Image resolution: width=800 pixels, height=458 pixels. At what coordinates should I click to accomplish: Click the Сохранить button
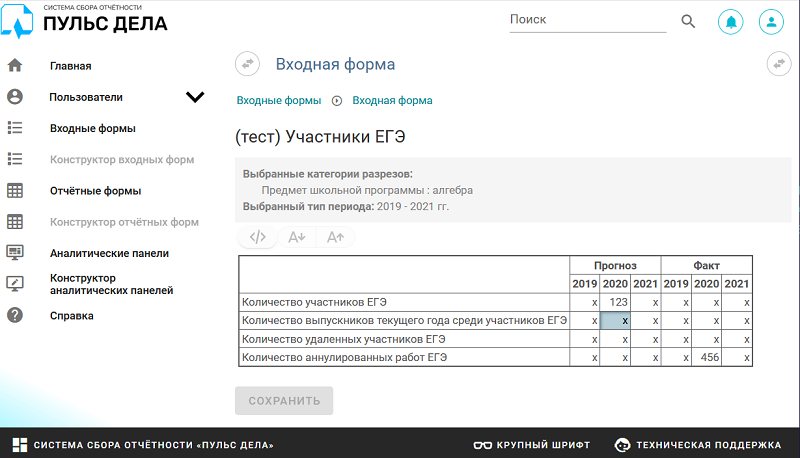tap(284, 400)
